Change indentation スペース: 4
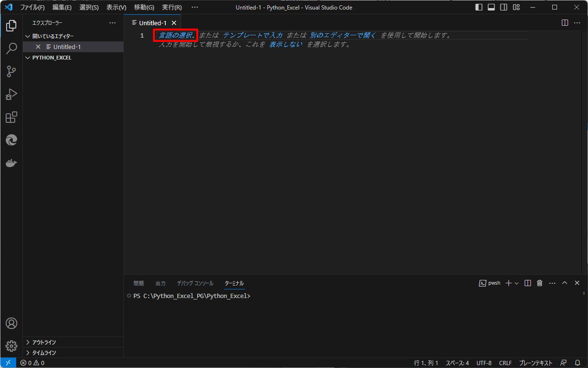Image resolution: width=588 pixels, height=368 pixels. (x=457, y=363)
